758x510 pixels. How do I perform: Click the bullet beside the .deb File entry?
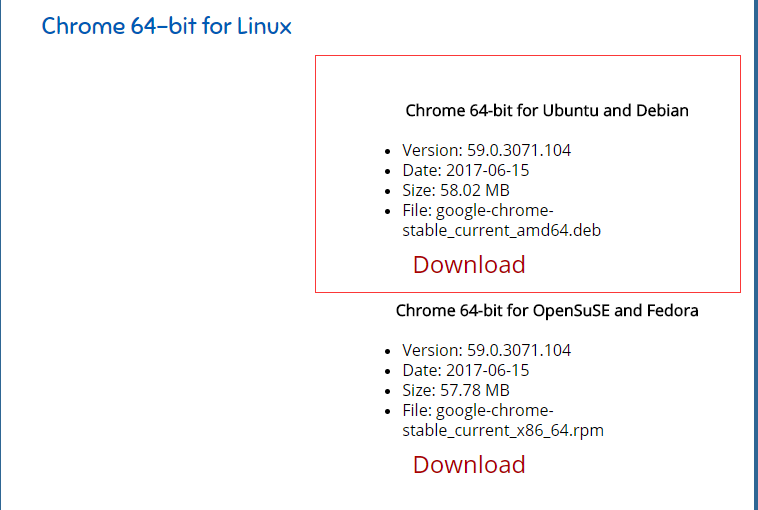pos(388,211)
